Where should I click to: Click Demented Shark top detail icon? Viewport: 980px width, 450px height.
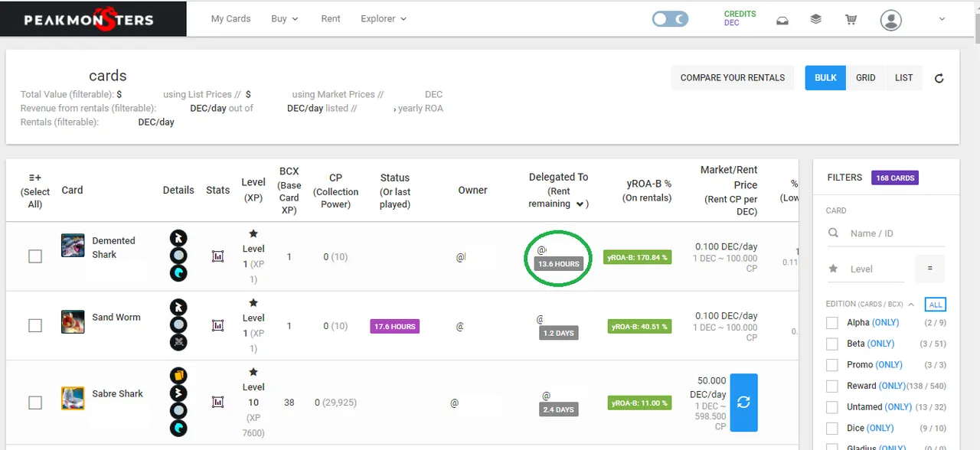178,238
